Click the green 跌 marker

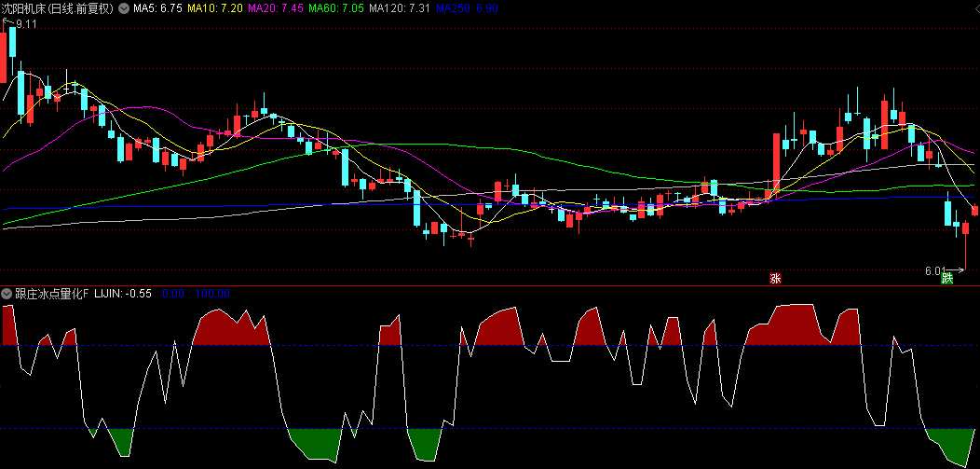947,279
